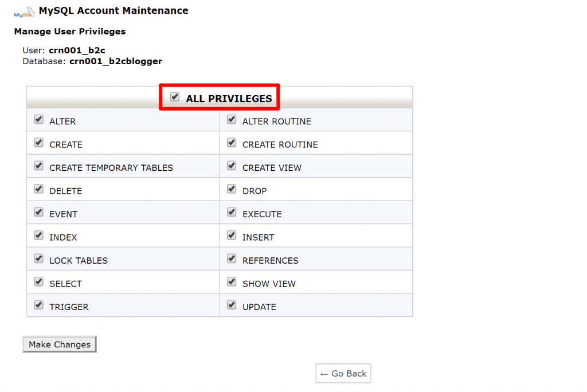Screen dimensions: 587x392
Task: Click the Go Back link
Action: coord(343,373)
